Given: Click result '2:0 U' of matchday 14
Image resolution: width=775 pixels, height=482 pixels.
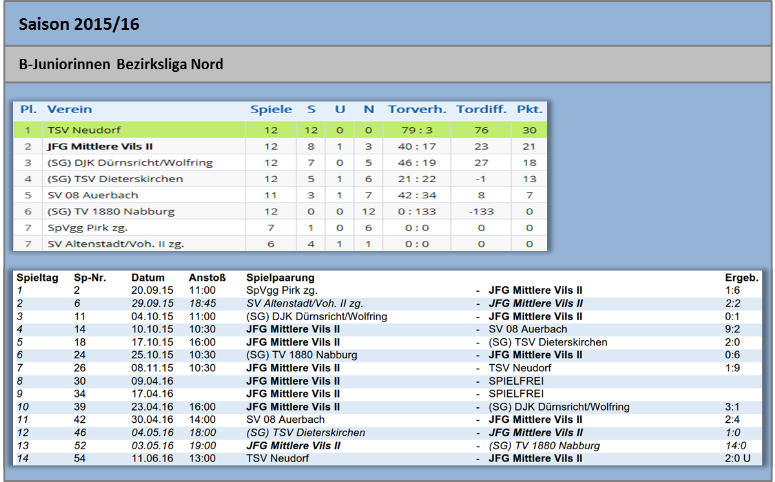Looking at the screenshot, I should [737, 458].
